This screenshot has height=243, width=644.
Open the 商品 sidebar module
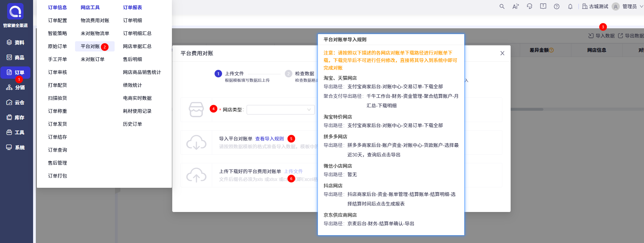click(15, 58)
